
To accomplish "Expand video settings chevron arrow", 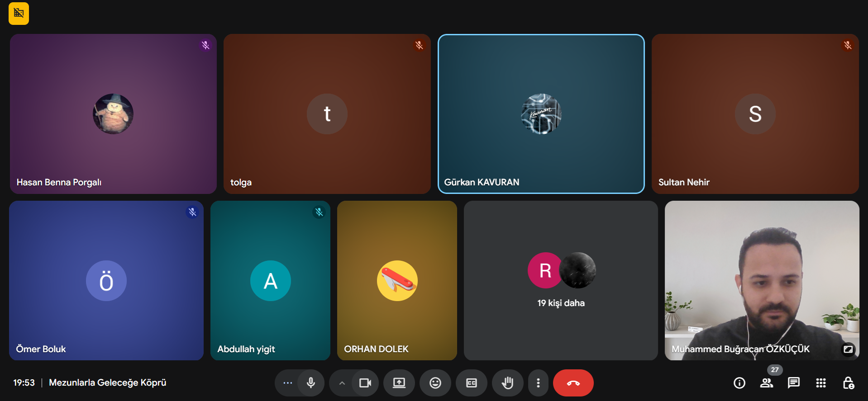I will click(342, 383).
